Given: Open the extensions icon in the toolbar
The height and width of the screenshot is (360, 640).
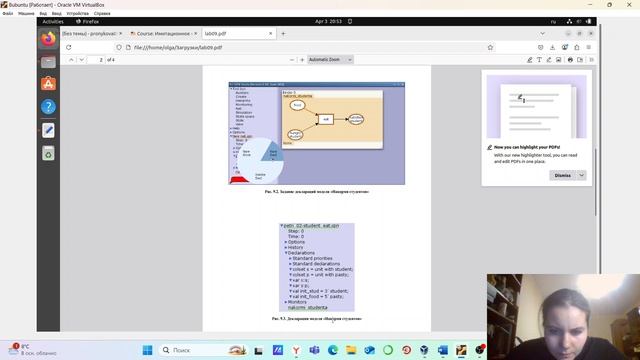Looking at the screenshot, I should tap(577, 47).
